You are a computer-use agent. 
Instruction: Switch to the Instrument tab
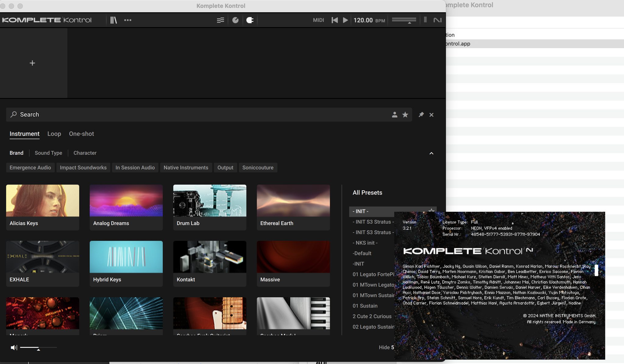point(24,134)
